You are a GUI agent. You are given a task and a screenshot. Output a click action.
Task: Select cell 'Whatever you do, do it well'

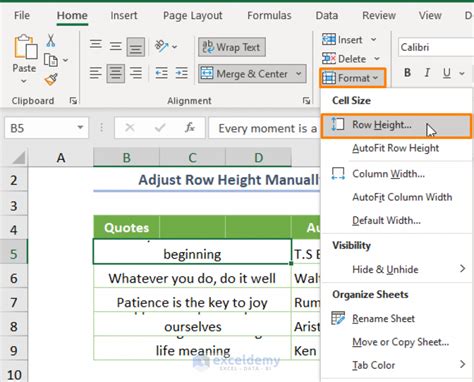pyautogui.click(x=192, y=278)
